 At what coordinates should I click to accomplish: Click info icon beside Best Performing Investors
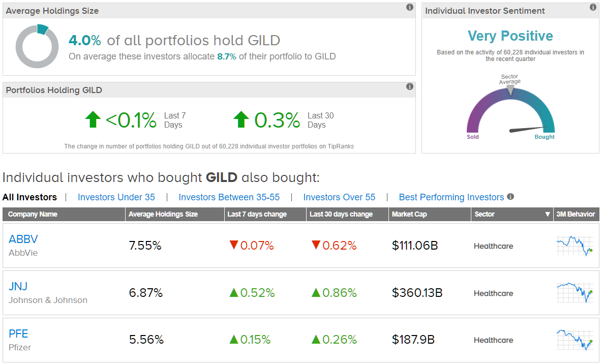(x=510, y=197)
